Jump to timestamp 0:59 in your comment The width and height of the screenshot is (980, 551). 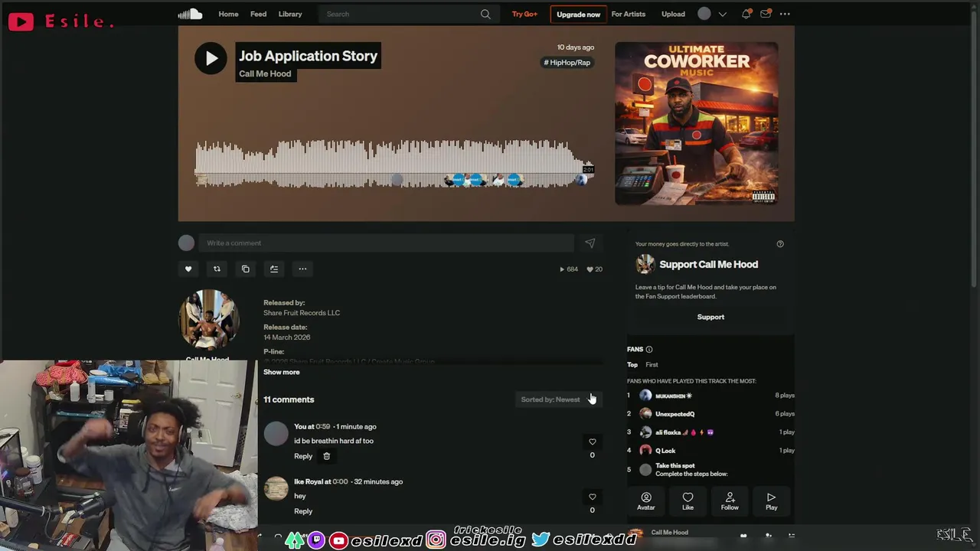323,426
